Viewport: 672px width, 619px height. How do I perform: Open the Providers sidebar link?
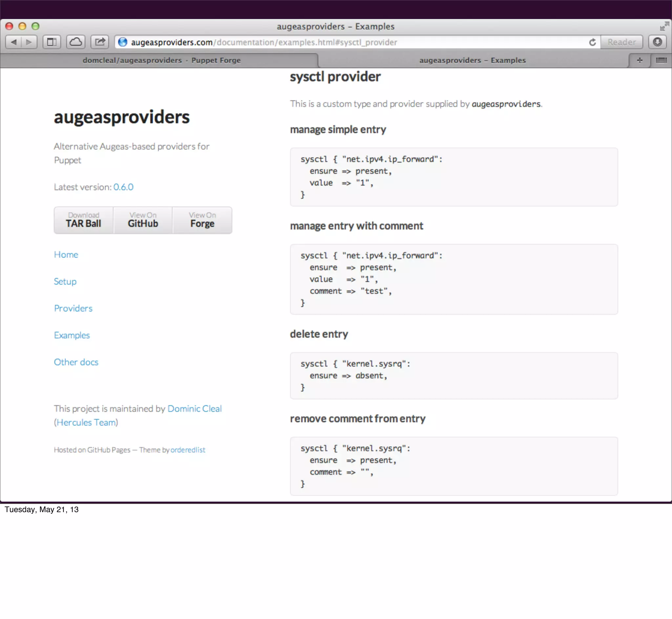[73, 308]
